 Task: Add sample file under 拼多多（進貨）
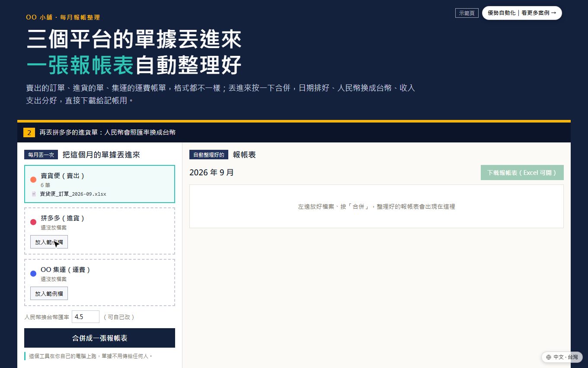click(49, 242)
